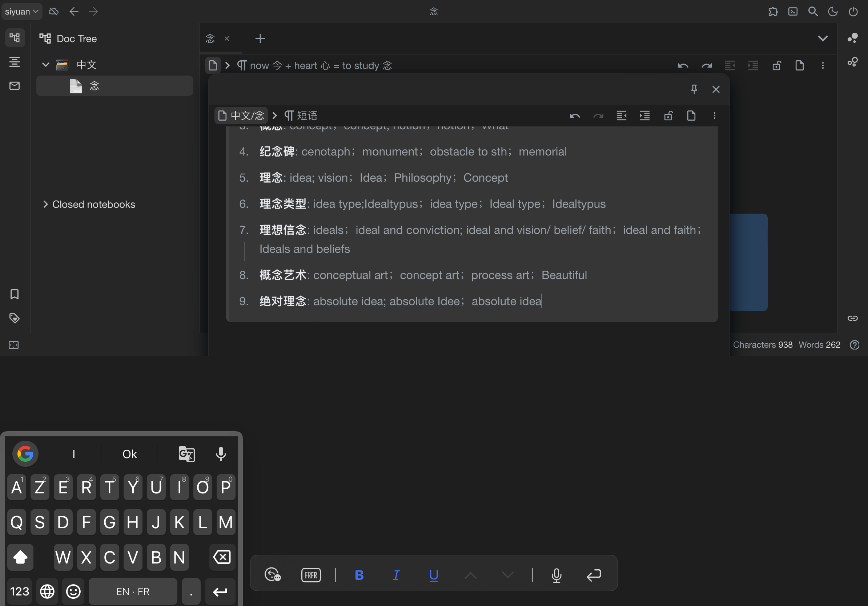This screenshot has height=606, width=868.
Task: Open the Inbox panel icon
Action: (15, 86)
